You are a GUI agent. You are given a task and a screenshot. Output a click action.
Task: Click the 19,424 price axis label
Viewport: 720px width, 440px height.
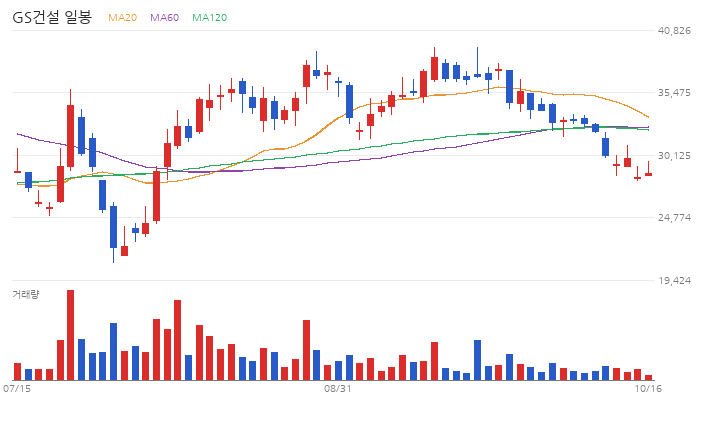coord(674,281)
